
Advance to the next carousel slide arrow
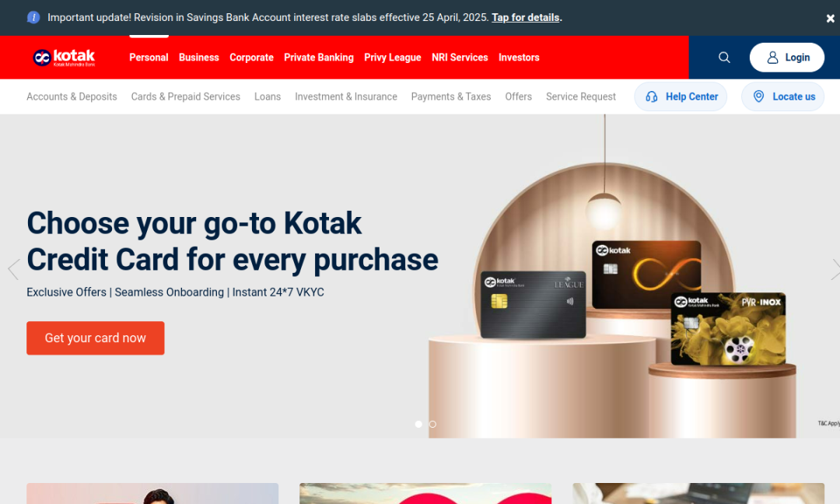[835, 269]
